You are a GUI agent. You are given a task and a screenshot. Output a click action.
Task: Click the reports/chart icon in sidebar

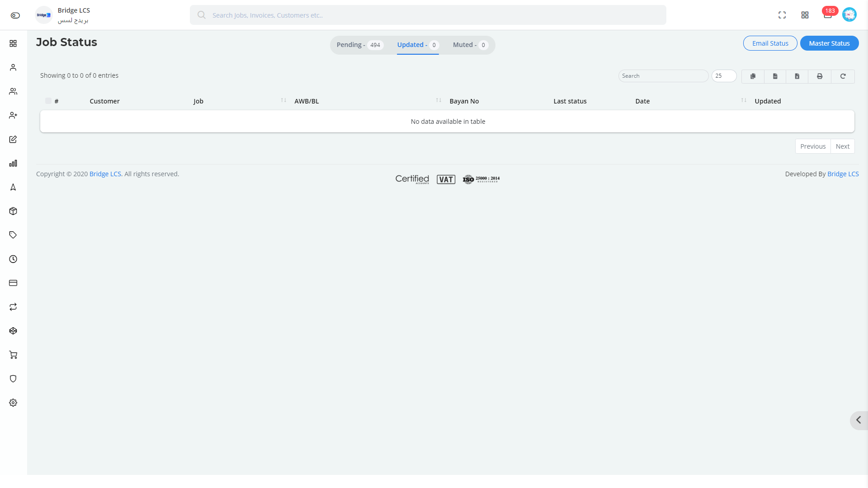coord(13,163)
